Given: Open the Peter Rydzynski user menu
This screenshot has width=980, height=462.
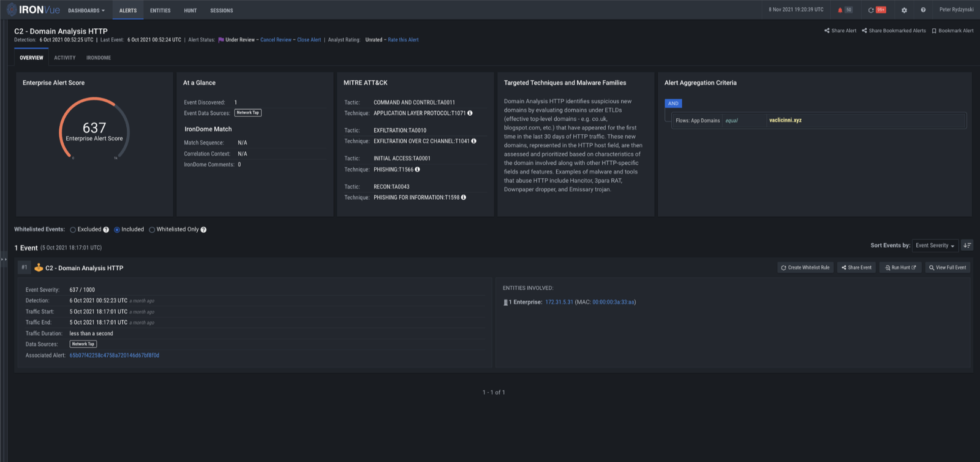Looking at the screenshot, I should pyautogui.click(x=956, y=10).
